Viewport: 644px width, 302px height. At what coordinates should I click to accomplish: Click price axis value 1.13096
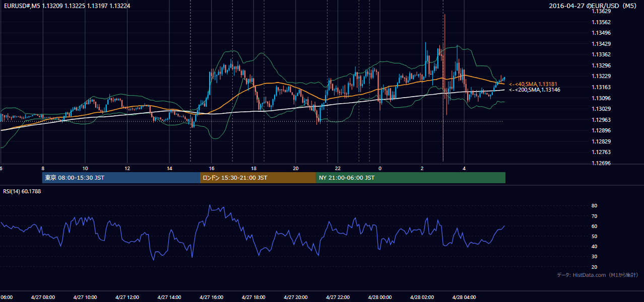[601, 98]
